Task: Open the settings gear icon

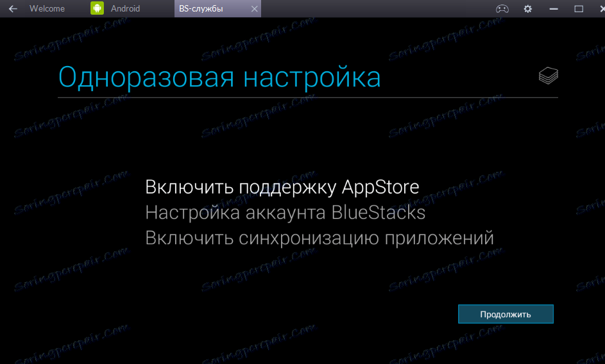Action: [x=527, y=8]
